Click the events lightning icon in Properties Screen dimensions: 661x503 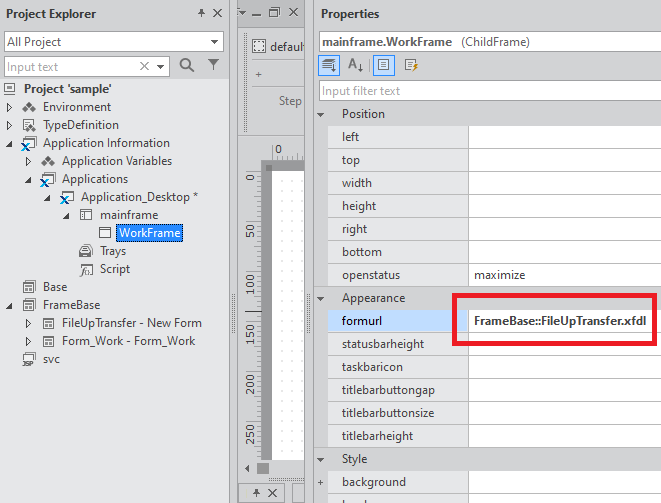(x=410, y=65)
